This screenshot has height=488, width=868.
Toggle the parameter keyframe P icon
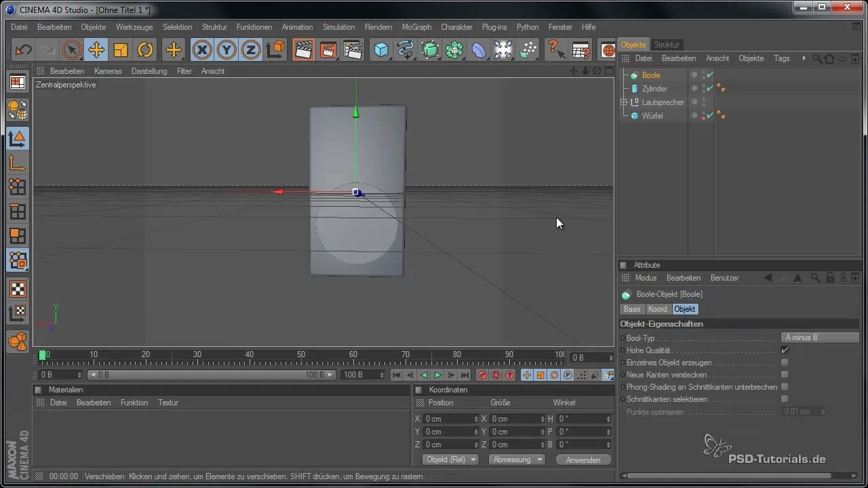568,375
